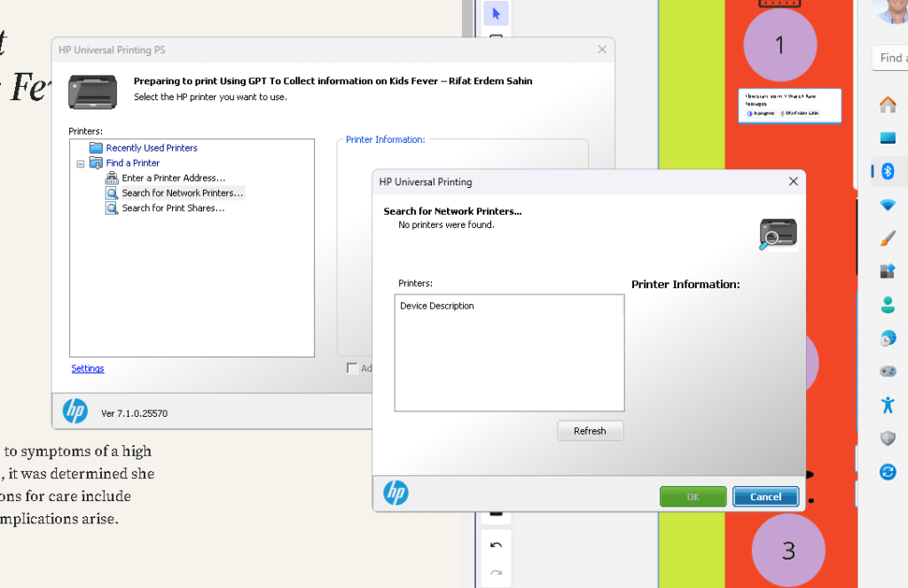Click Cancel in network search dialog
Viewport: 908px width, 588px height.
coord(765,497)
